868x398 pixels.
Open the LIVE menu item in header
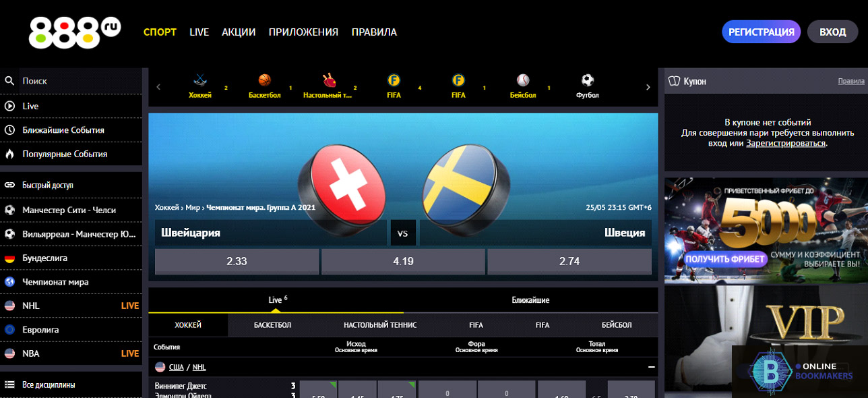[x=199, y=32]
